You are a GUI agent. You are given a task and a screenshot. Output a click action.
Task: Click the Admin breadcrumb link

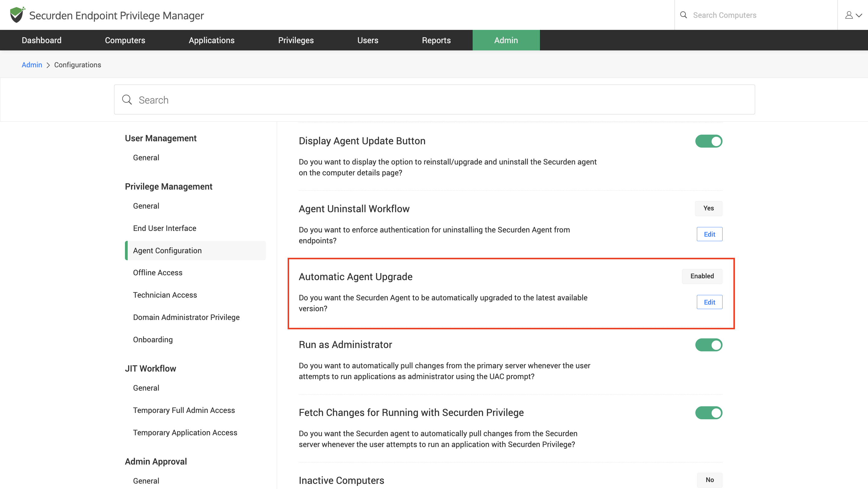[32, 65]
